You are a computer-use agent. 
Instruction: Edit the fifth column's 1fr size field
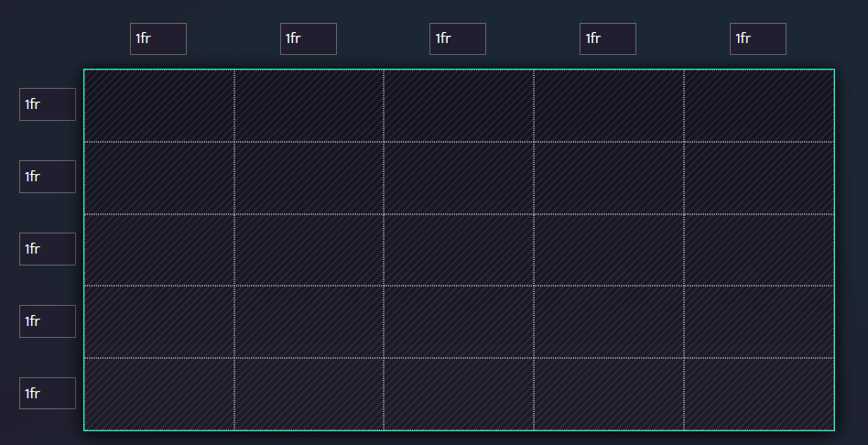[x=758, y=38]
